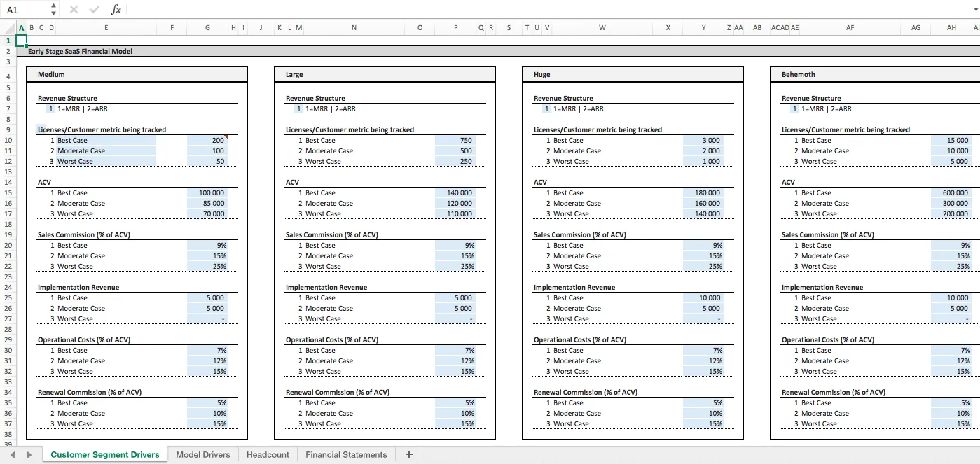Click Medium Revenue Structure selector value 1
The height and width of the screenshot is (464, 980).
50,108
